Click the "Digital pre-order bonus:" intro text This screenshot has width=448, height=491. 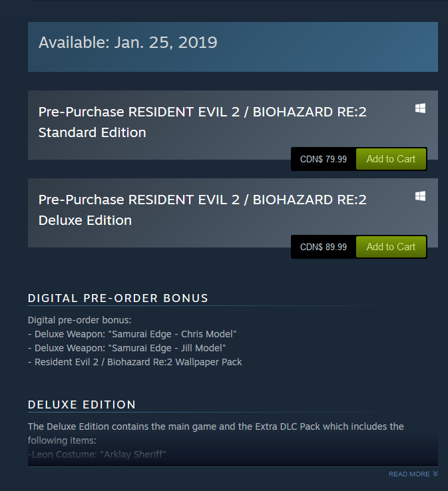[79, 320]
